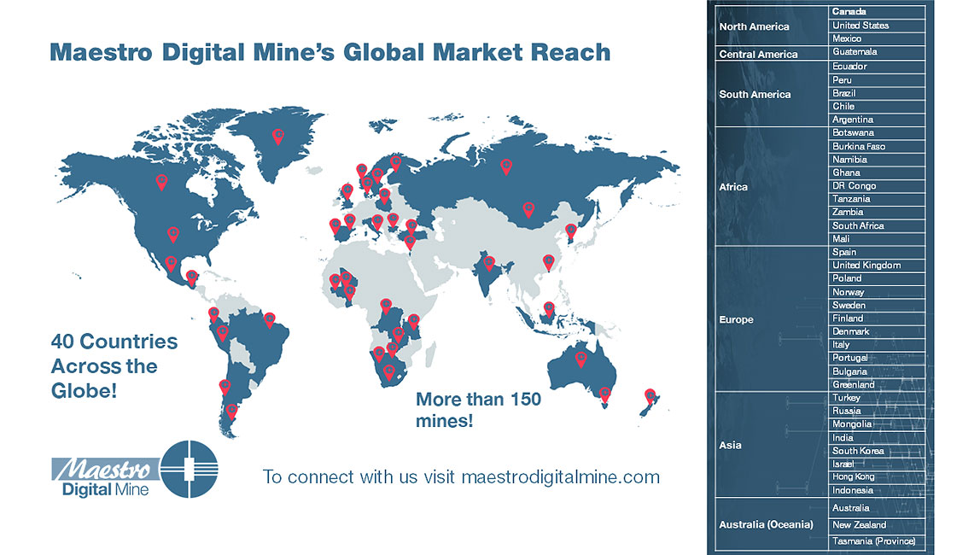Select the North America region label

pos(754,26)
